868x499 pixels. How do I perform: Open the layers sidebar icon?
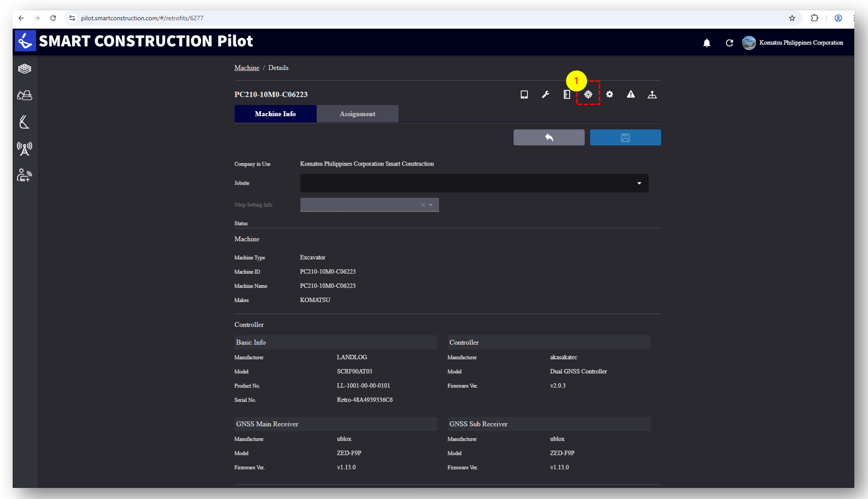point(24,69)
